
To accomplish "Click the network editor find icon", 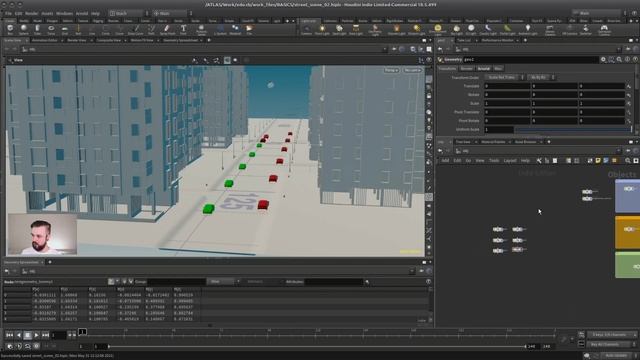I will (628, 161).
